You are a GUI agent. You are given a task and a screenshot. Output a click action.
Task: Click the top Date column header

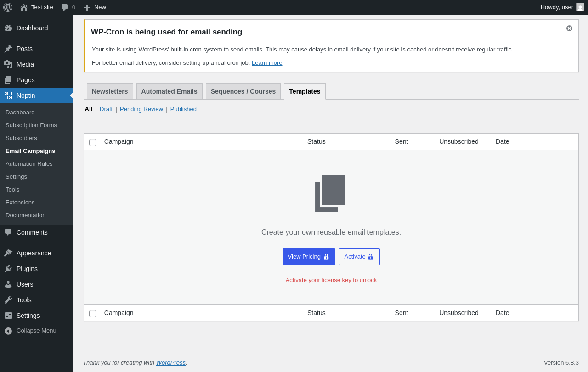pos(503,141)
